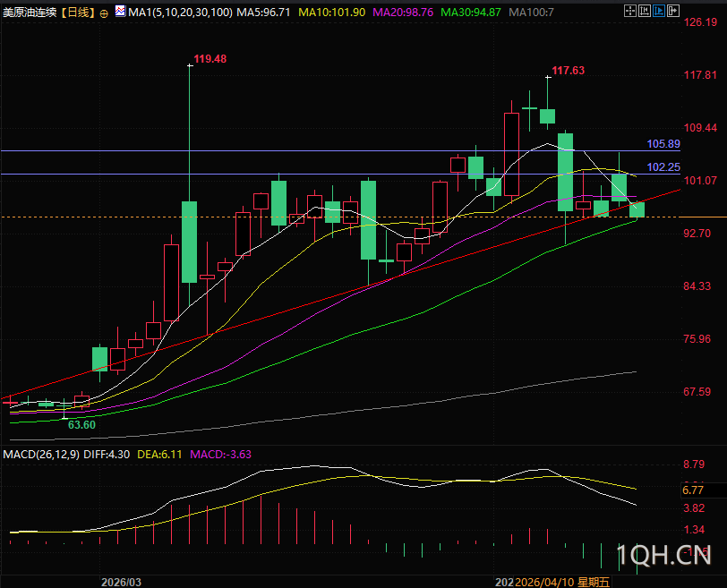This screenshot has height=588, width=727.
Task: Click the yellow DEA:6.11 value label
Action: [158, 455]
